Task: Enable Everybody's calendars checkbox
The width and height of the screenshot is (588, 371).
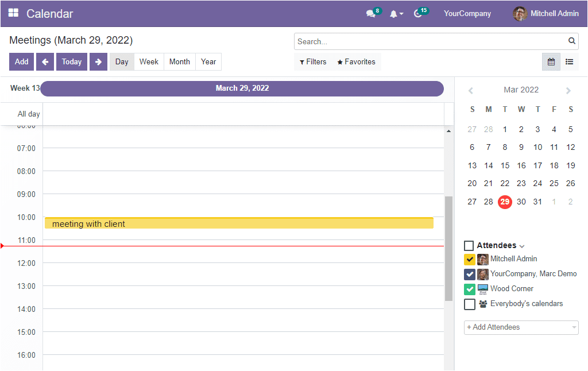Action: [x=469, y=304]
